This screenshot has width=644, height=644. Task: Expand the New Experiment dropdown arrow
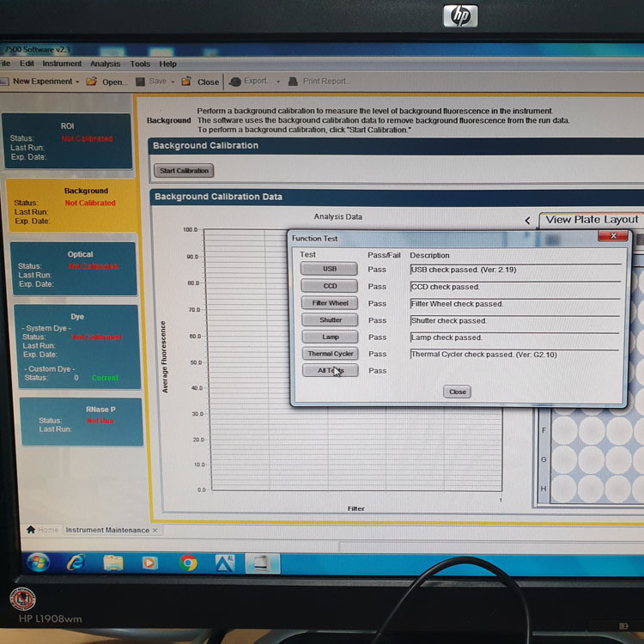(77, 82)
